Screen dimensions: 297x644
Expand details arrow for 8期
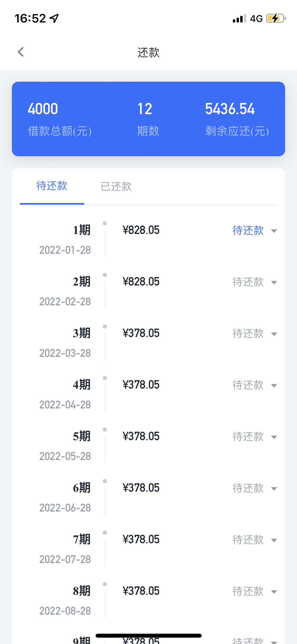point(274,592)
